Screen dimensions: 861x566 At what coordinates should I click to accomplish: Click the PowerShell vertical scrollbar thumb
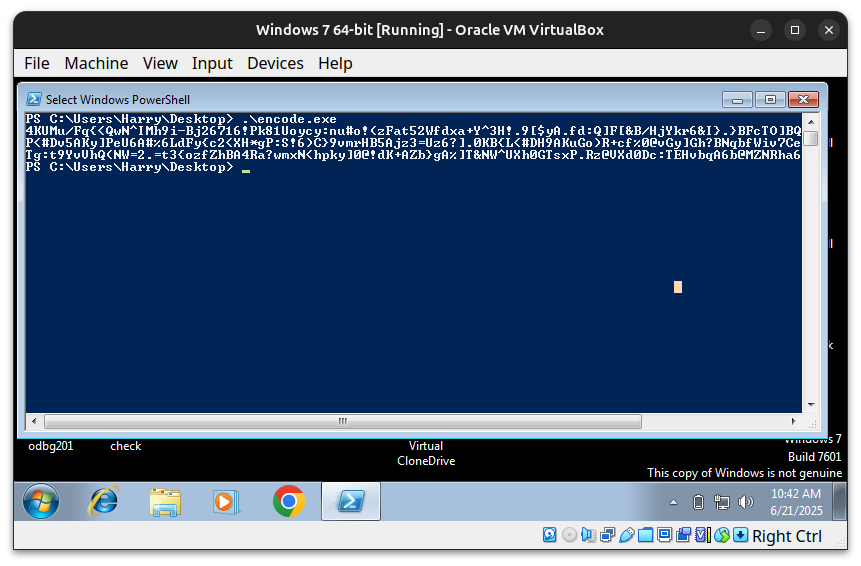pyautogui.click(x=811, y=138)
